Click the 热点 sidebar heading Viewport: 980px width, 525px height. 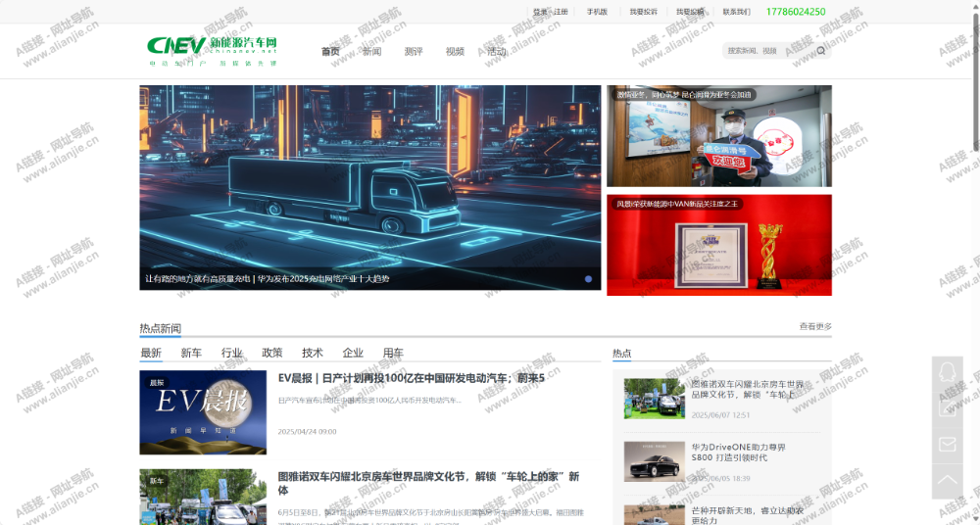(622, 354)
